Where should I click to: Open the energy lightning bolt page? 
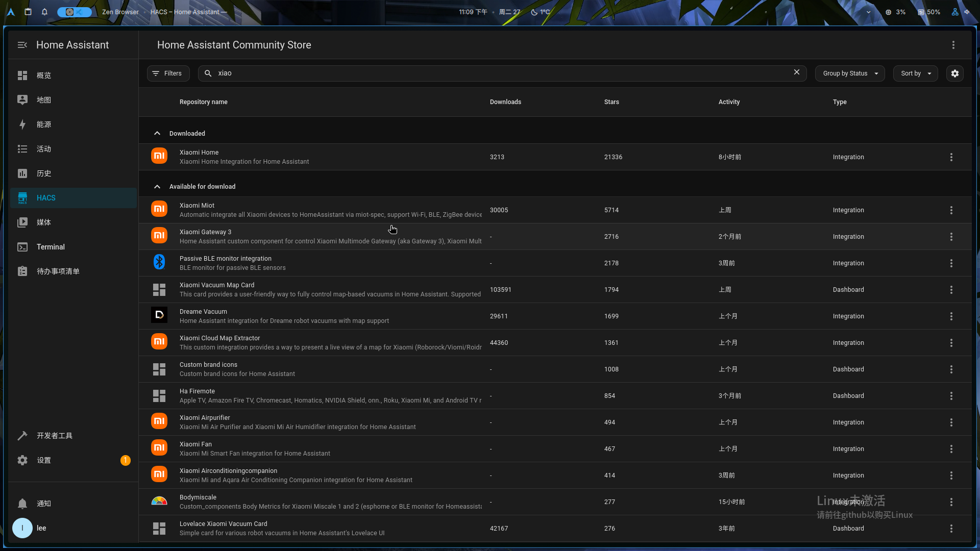point(22,124)
